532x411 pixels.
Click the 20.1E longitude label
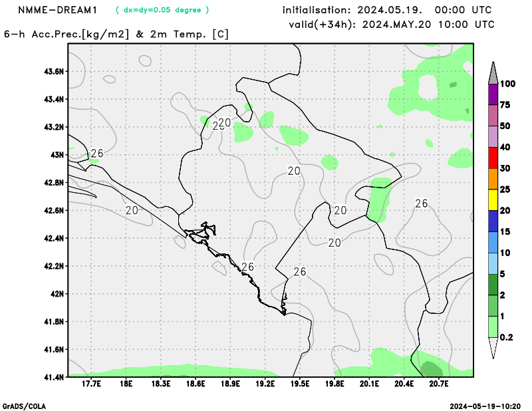point(369,384)
